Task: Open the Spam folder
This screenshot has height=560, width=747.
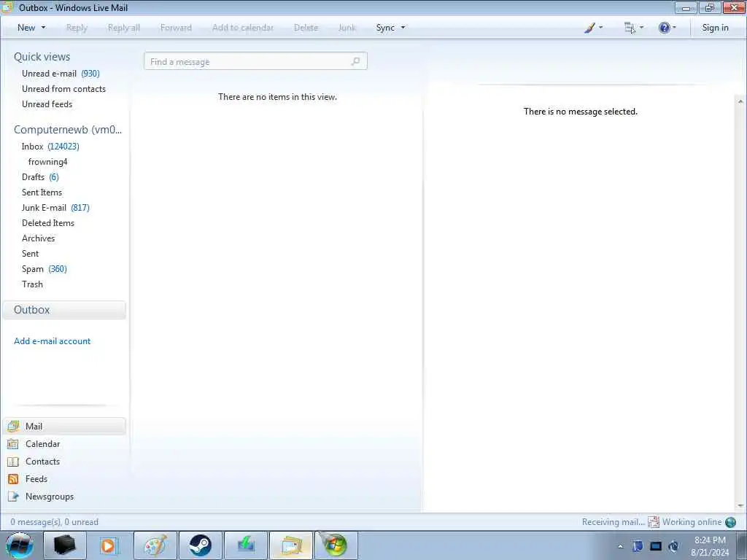Action: tap(44, 269)
